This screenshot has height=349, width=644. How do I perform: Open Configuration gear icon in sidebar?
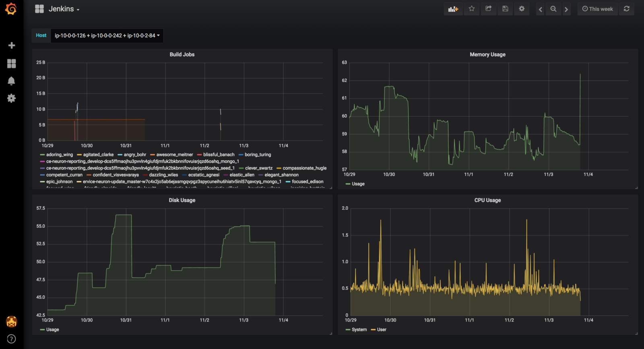(x=12, y=98)
